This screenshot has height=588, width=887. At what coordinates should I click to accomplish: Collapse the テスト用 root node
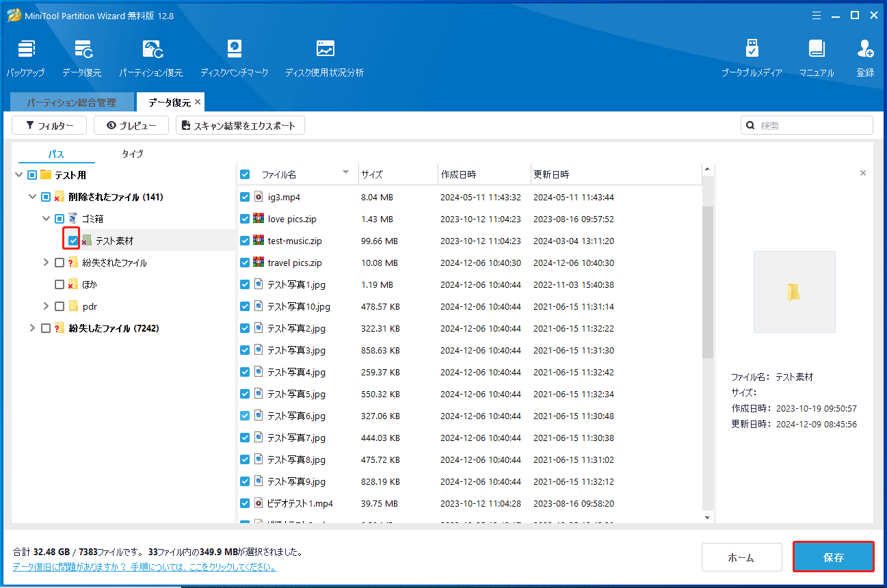18,175
